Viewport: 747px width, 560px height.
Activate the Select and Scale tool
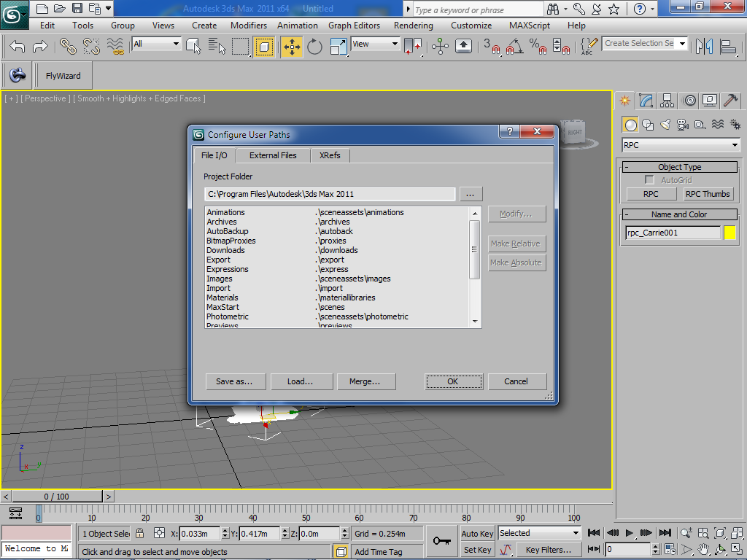(x=338, y=47)
